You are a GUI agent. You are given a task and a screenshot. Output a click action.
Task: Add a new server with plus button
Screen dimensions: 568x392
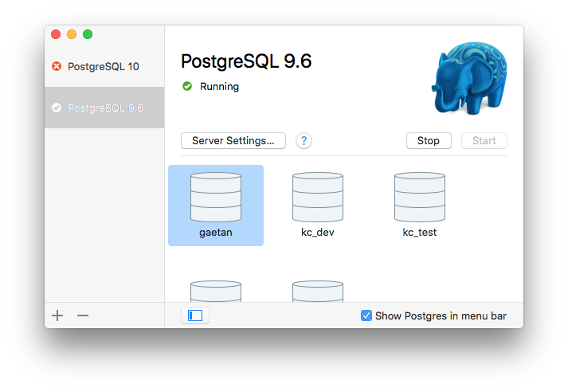pyautogui.click(x=57, y=316)
